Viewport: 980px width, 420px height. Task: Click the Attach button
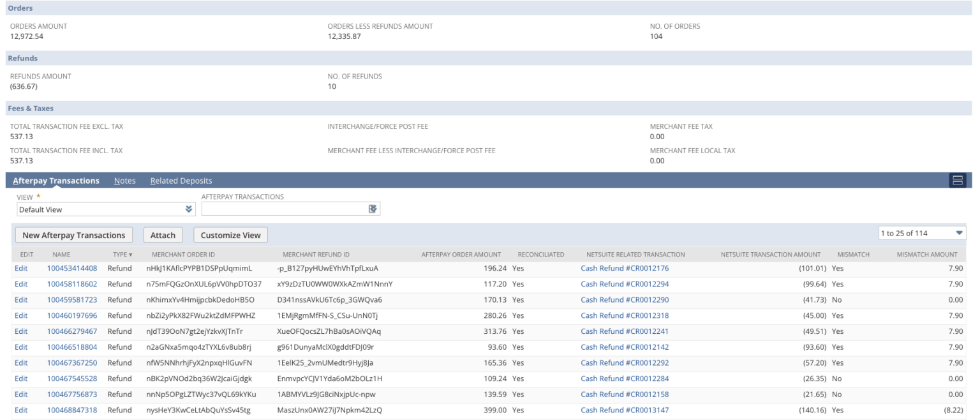pyautogui.click(x=163, y=235)
